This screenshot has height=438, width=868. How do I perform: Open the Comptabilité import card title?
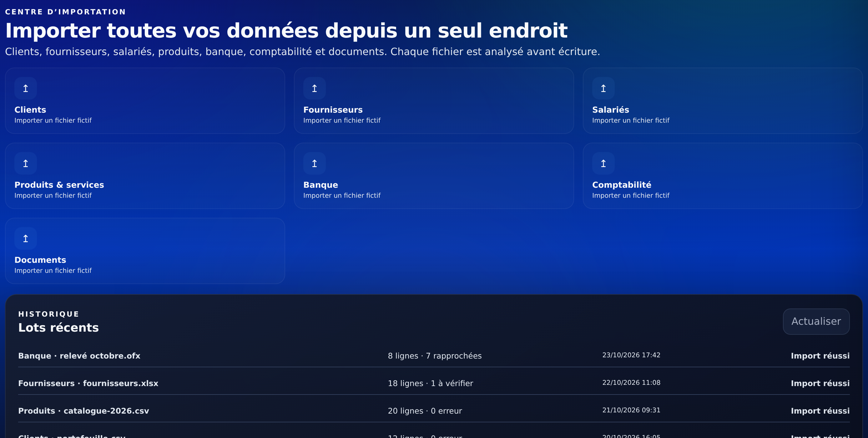pyautogui.click(x=622, y=185)
